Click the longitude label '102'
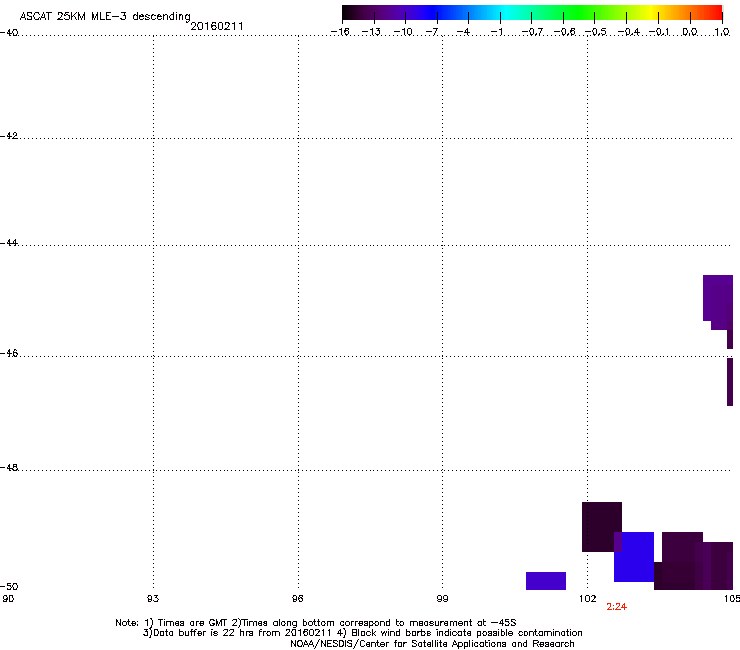 pyautogui.click(x=588, y=599)
